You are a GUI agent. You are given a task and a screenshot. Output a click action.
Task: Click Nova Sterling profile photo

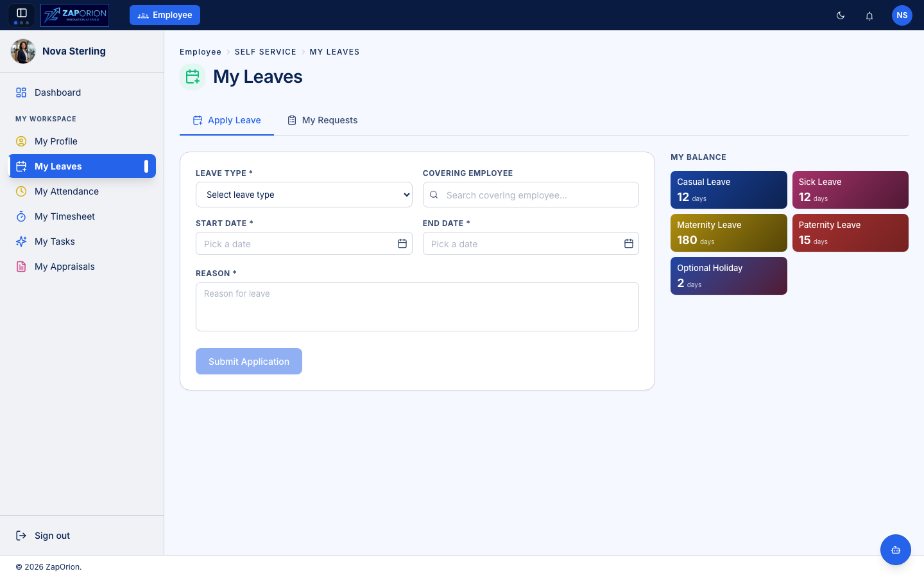pos(23,51)
